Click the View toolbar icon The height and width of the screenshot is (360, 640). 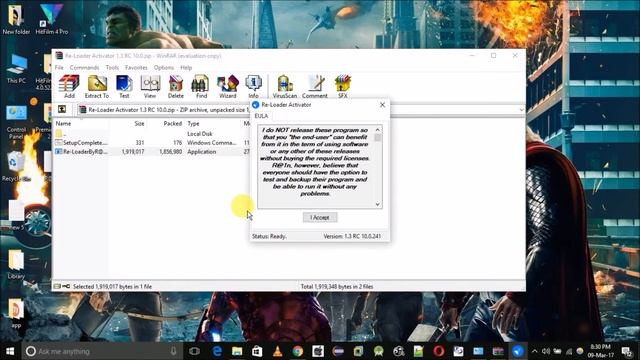pyautogui.click(x=150, y=86)
